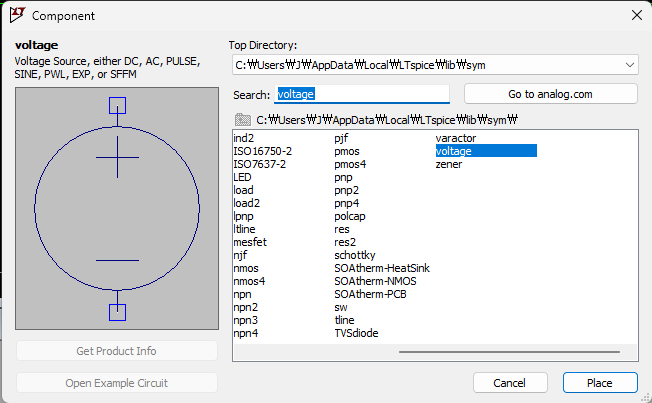Select npn3 component
This screenshot has height=403, width=652.
246,320
